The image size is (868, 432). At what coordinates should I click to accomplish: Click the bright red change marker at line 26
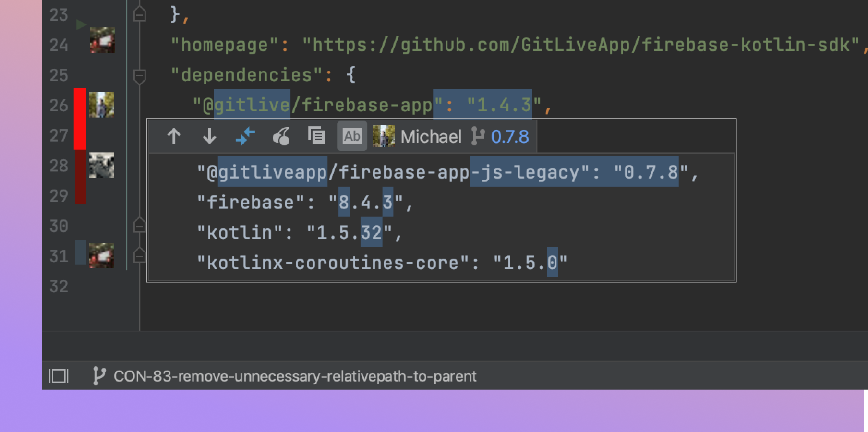point(80,119)
